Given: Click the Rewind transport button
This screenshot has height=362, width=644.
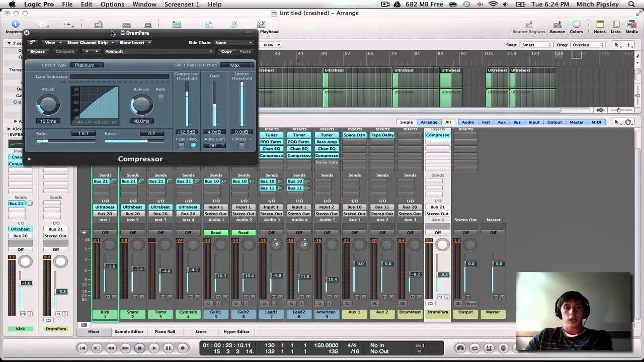Looking at the screenshot, I should [x=111, y=348].
